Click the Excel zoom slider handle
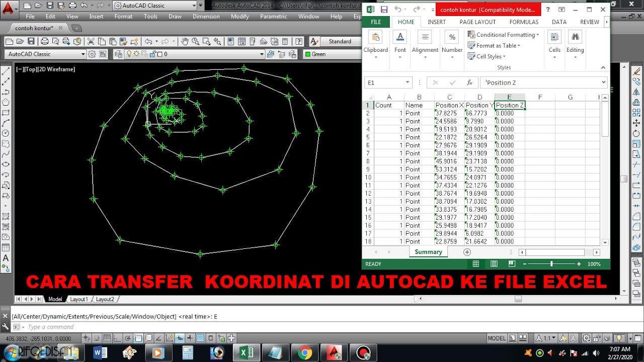 click(551, 264)
